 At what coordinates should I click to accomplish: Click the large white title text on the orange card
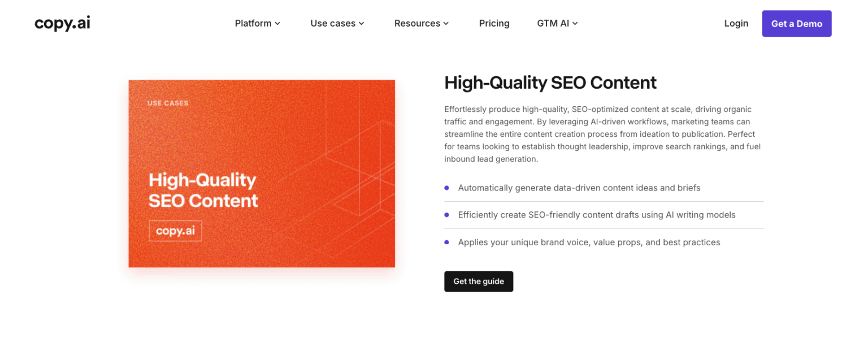(203, 190)
